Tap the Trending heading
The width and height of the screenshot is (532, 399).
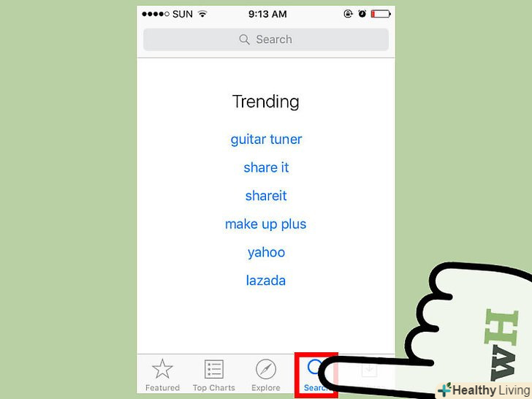pos(266,102)
